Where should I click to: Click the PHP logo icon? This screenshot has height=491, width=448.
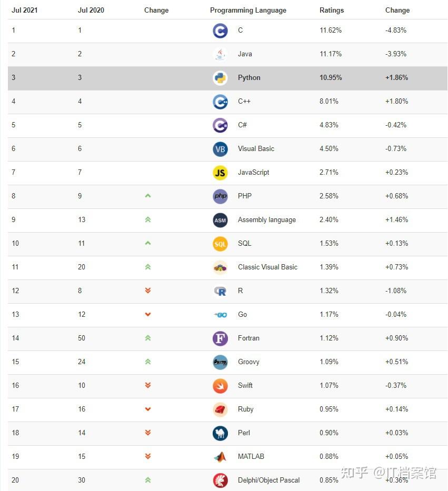pyautogui.click(x=220, y=196)
